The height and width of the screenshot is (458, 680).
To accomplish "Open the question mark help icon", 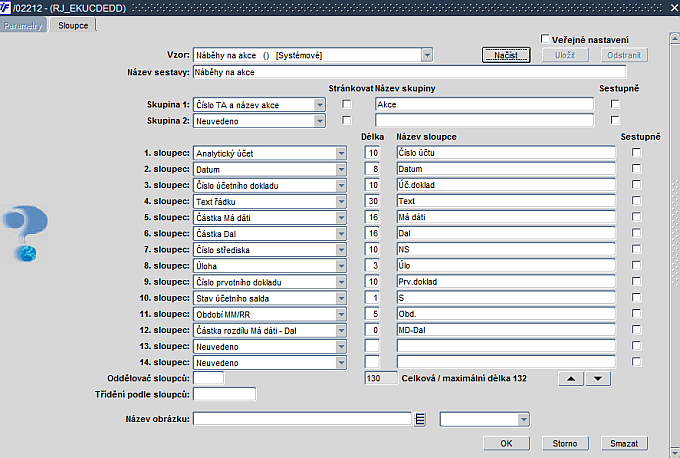I will click(25, 233).
